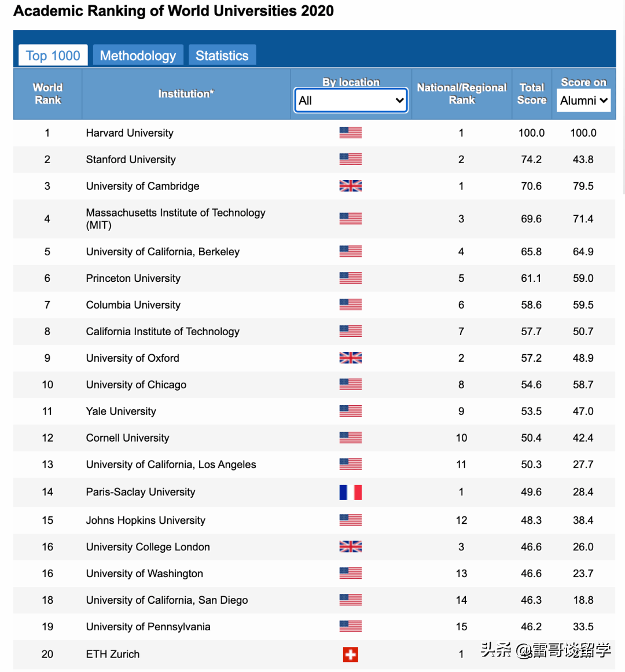Click the UK flag beside University College London
The height and width of the screenshot is (672, 625).
click(351, 546)
